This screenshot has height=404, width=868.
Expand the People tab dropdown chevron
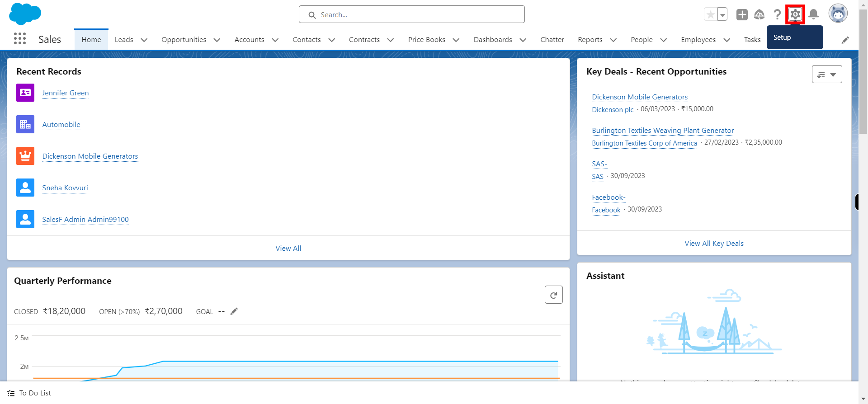point(664,40)
